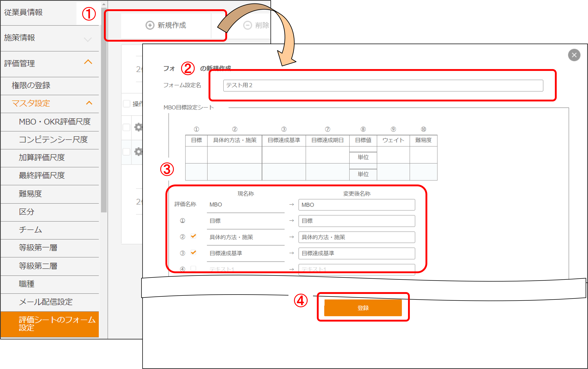Check the テキスト1 item checkbox
Image resolution: width=588 pixels, height=369 pixels.
pyautogui.click(x=193, y=268)
